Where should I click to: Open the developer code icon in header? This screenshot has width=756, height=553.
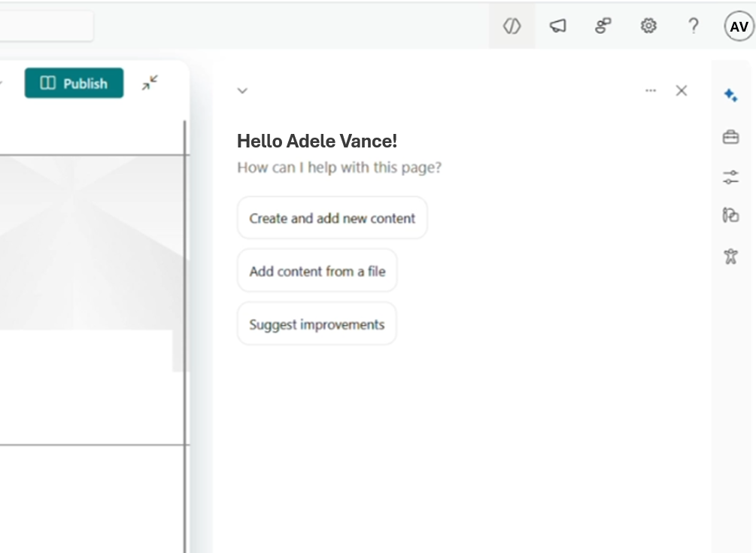coord(512,26)
